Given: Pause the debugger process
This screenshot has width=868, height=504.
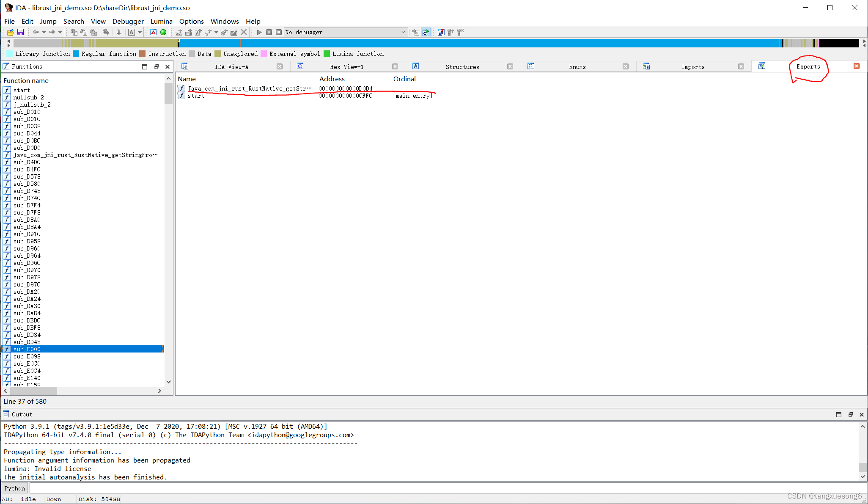Looking at the screenshot, I should (x=269, y=32).
